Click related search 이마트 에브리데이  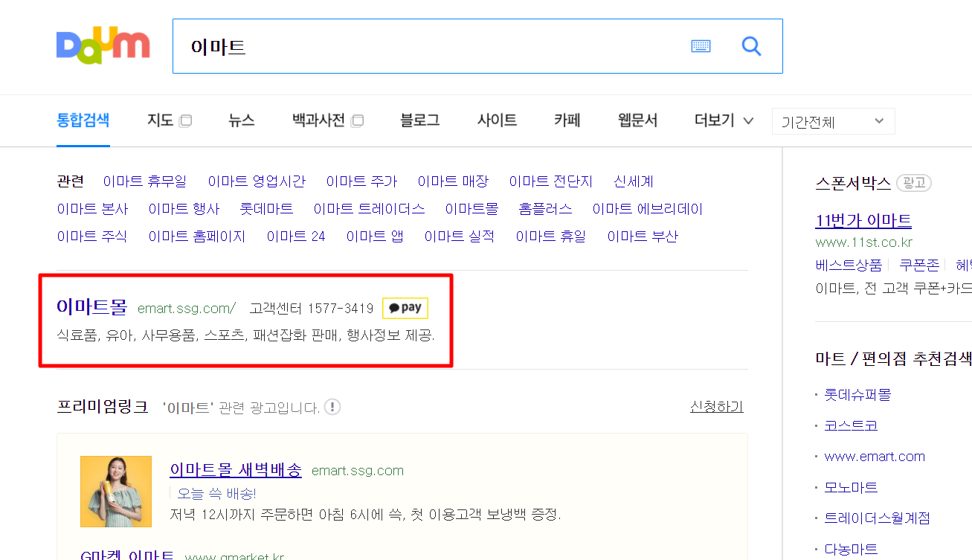pyautogui.click(x=648, y=209)
